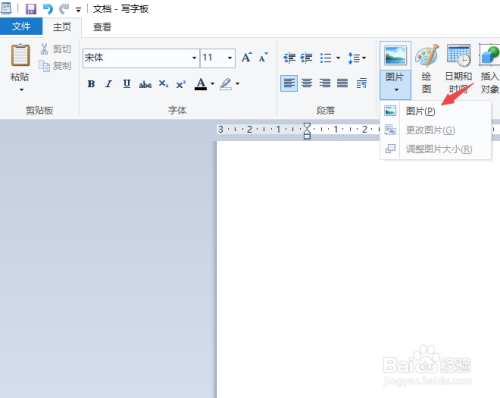Toggle strikethrough formatting
The width and height of the screenshot is (500, 398).
[x=145, y=84]
